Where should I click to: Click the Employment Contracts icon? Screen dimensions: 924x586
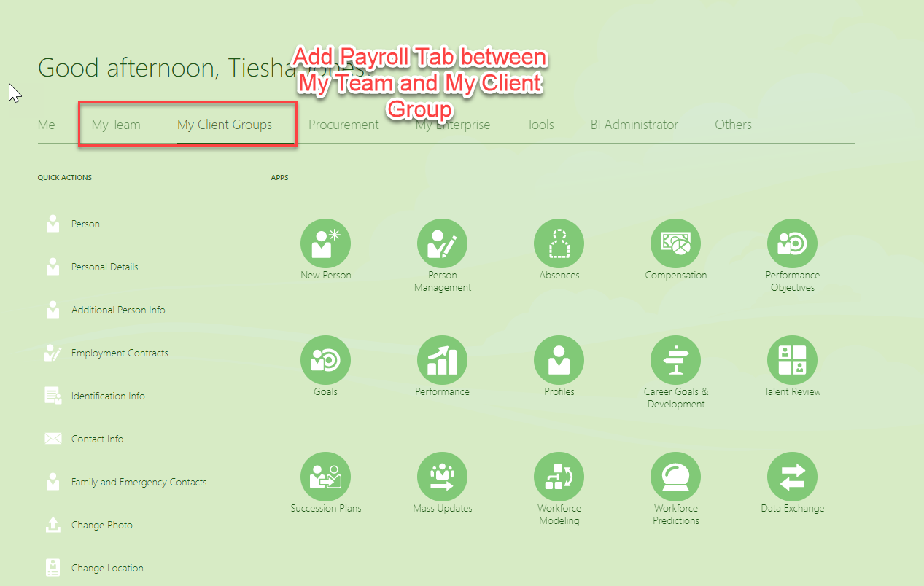pos(53,353)
